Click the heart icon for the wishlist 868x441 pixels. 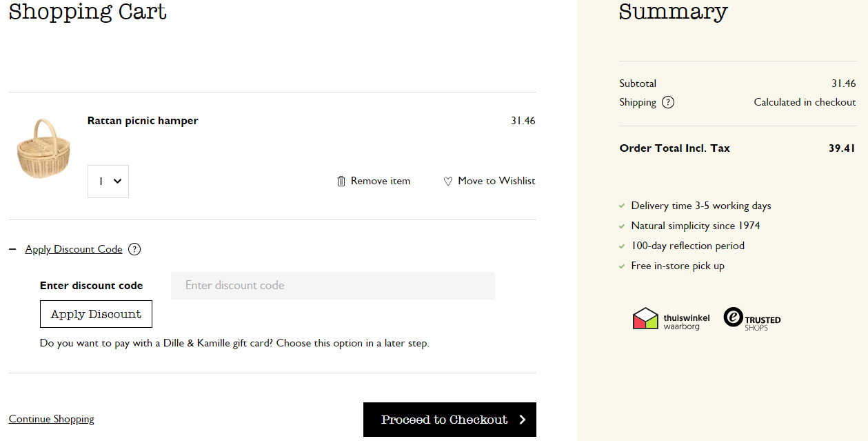448,182
